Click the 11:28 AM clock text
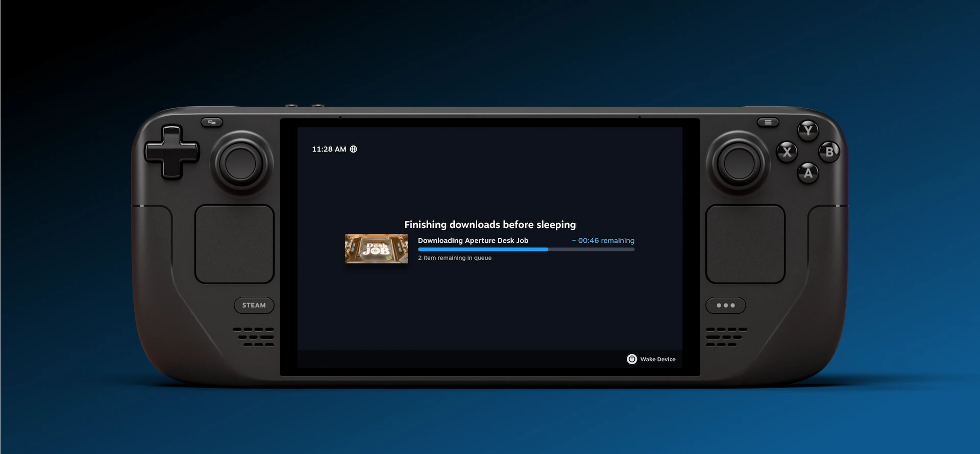Viewport: 980px width, 454px height. pos(329,149)
